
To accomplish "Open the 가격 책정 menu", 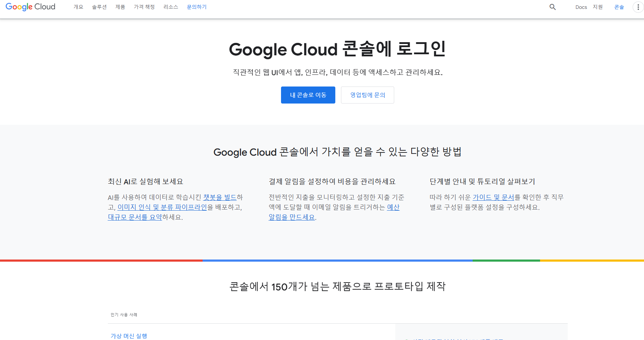I will coord(144,7).
